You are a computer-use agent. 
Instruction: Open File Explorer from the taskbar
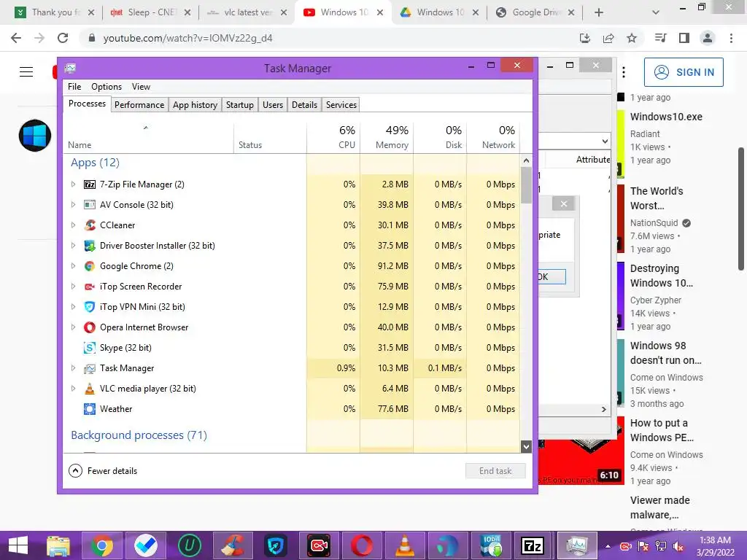(x=58, y=545)
